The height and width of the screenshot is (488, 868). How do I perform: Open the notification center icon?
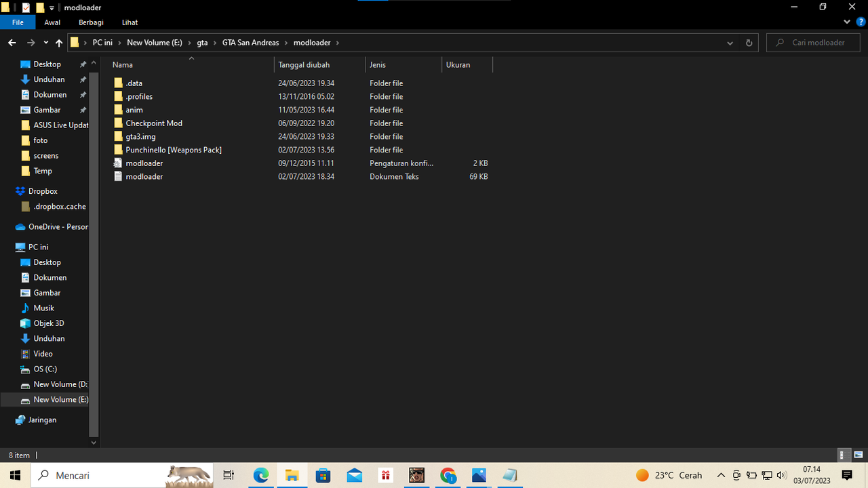pyautogui.click(x=847, y=475)
